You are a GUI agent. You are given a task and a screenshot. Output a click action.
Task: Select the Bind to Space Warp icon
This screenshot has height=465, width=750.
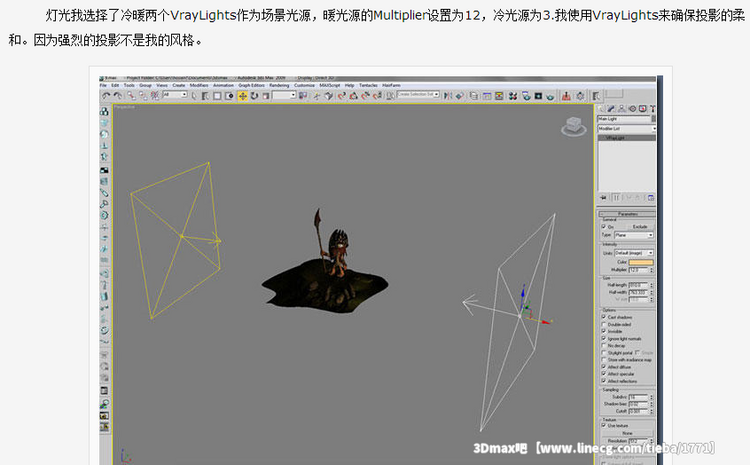click(155, 96)
